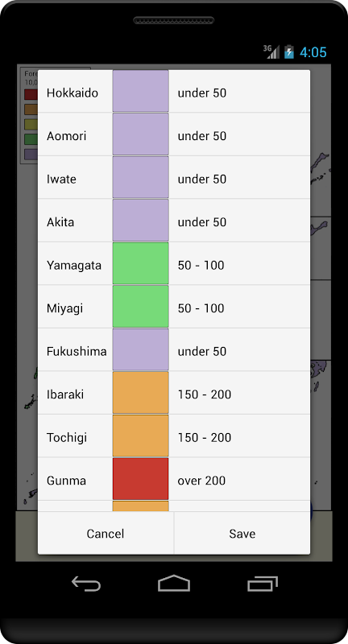Pick Hokkaido's purple color swatch
The image size is (348, 644).
140,91
